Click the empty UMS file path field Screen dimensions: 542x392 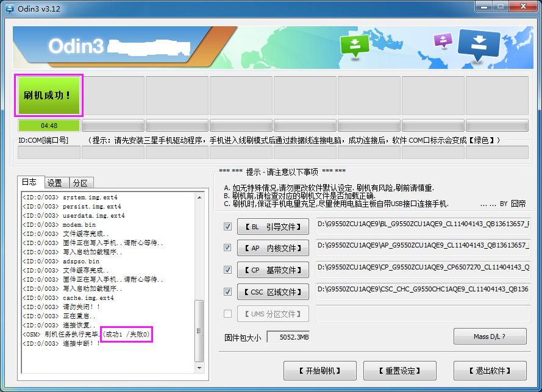[x=423, y=313]
